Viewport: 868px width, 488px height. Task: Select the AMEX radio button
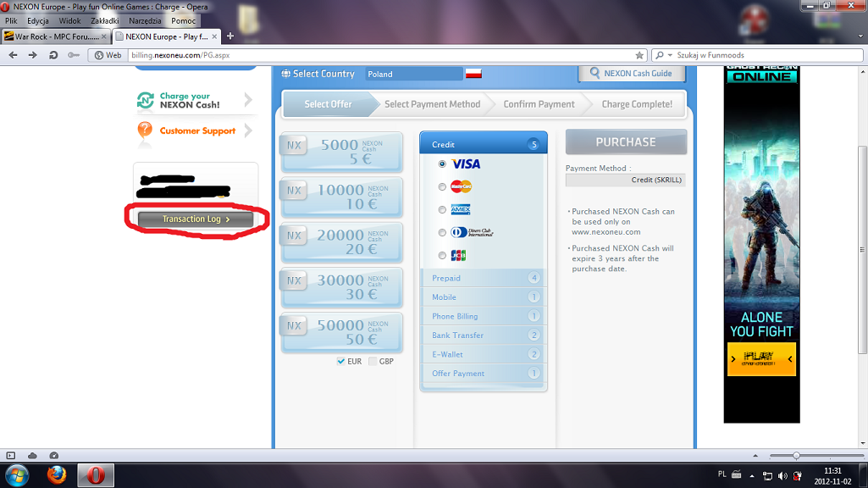[442, 209]
